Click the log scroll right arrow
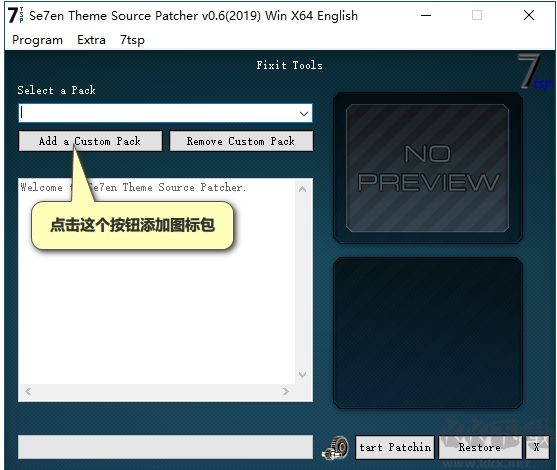Screen dimensions: 557x470 pyautogui.click(x=286, y=391)
